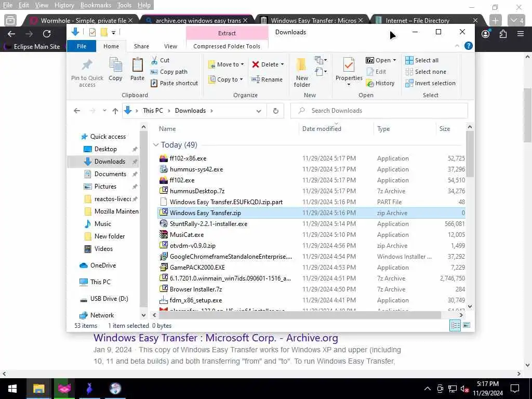Switch to Details view layout icon
The height and width of the screenshot is (399, 532).
(455, 325)
